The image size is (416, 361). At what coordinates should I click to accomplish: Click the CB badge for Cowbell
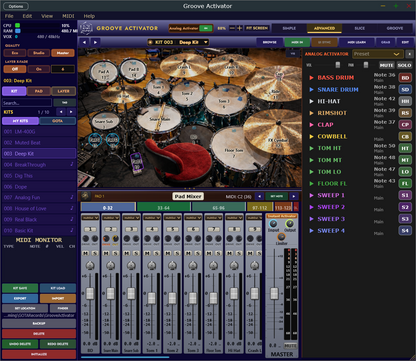pos(405,137)
